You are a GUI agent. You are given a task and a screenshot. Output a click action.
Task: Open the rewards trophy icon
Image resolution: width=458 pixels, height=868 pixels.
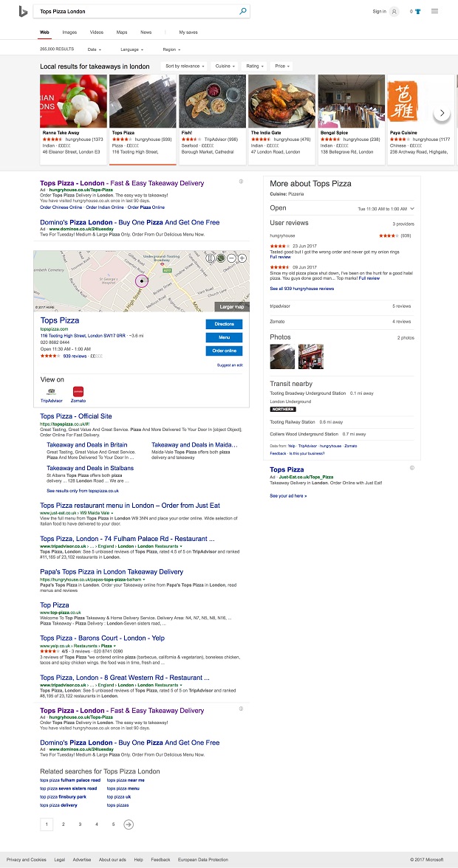click(417, 11)
